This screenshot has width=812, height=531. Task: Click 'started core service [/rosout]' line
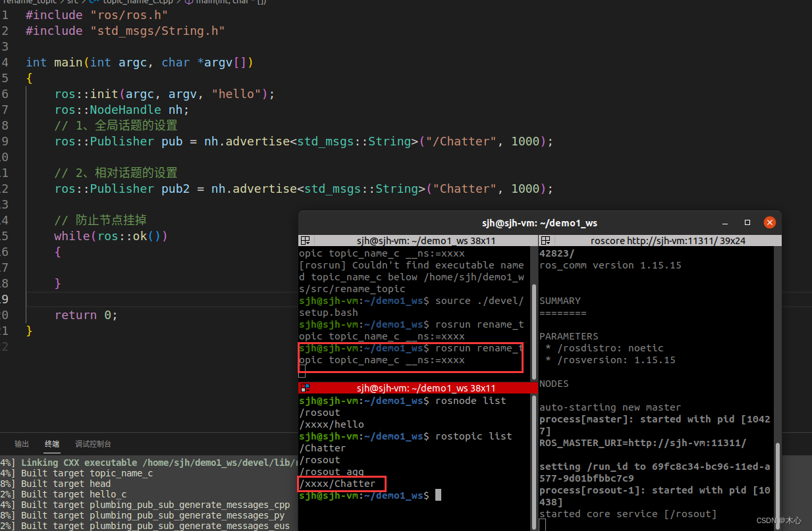628,514
